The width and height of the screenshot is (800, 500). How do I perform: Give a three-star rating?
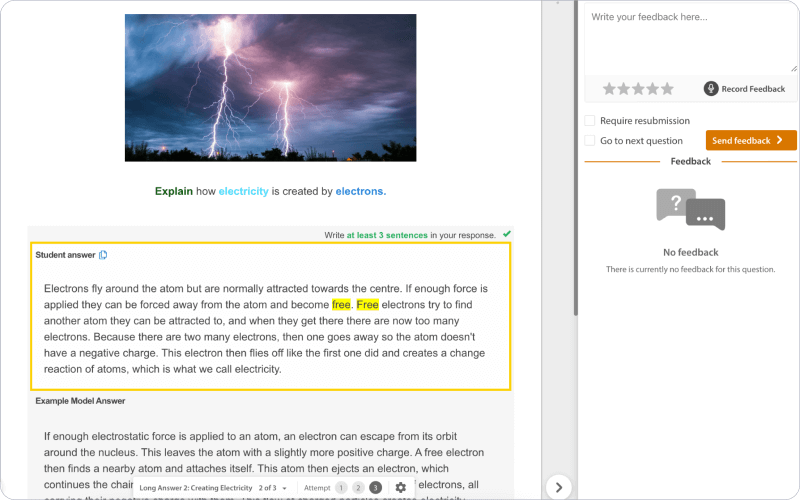click(x=638, y=89)
